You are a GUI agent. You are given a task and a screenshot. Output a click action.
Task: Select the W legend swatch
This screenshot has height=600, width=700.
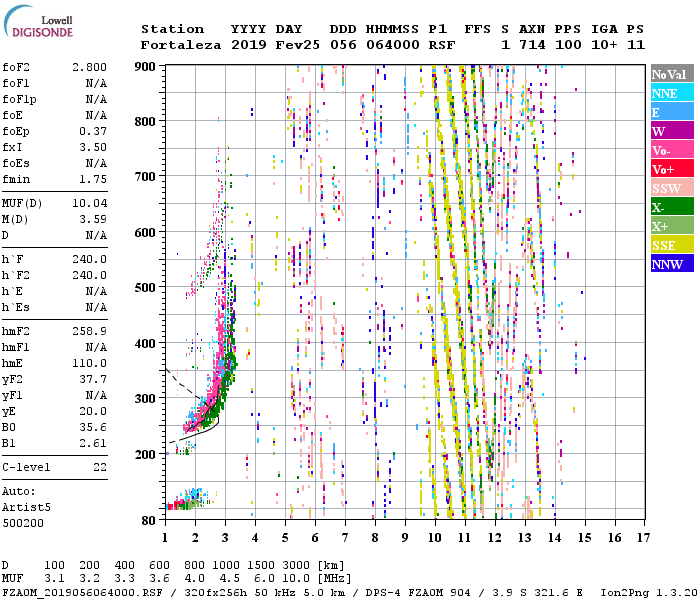click(x=672, y=131)
